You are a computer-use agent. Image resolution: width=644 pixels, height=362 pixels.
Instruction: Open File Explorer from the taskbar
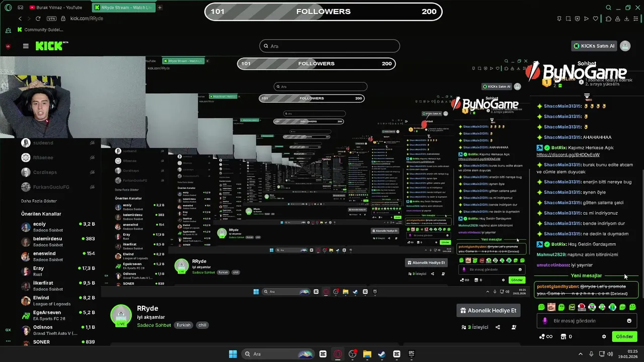pos(367,354)
